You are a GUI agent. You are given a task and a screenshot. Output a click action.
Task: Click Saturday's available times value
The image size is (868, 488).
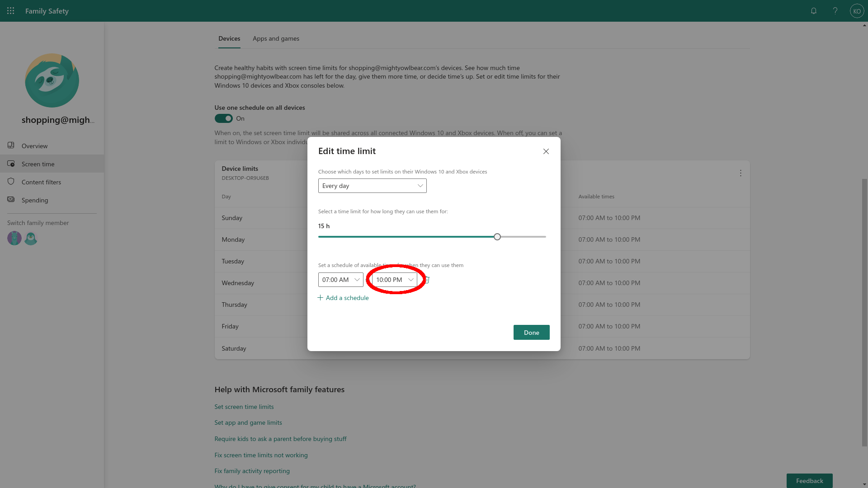point(609,348)
